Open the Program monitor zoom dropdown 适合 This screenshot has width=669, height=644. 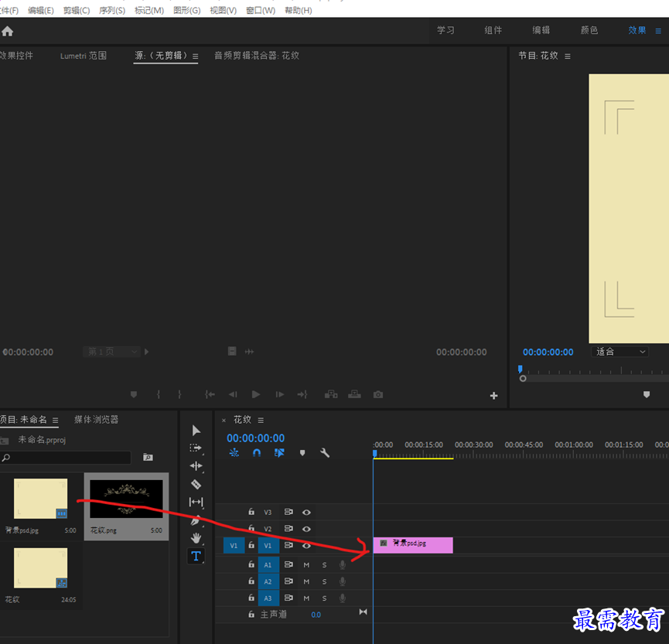[620, 352]
